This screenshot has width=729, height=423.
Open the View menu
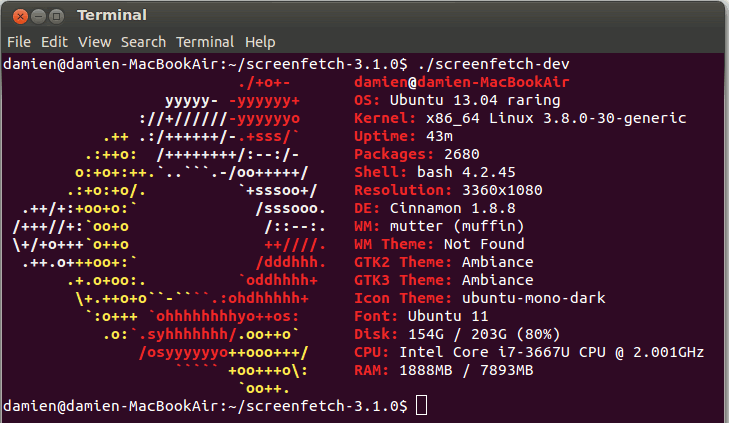[x=94, y=42]
